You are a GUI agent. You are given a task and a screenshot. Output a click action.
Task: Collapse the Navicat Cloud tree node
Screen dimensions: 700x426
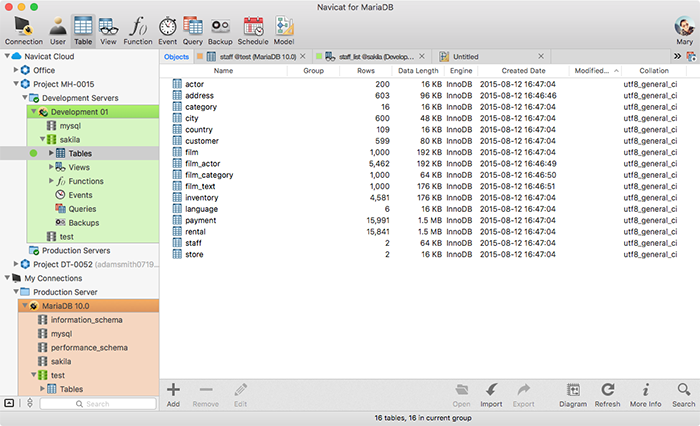coord(7,56)
